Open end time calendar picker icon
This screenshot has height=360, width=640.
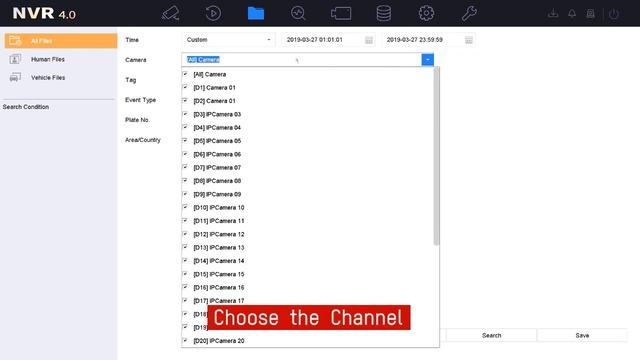(469, 40)
